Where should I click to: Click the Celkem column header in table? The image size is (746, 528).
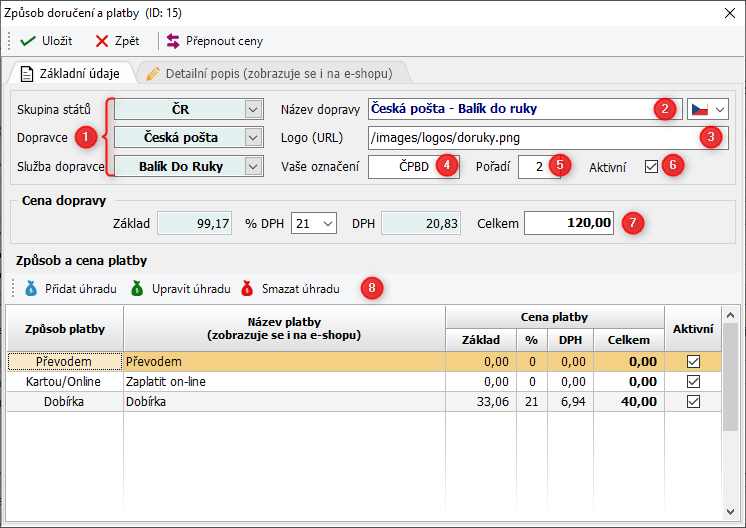click(x=628, y=340)
